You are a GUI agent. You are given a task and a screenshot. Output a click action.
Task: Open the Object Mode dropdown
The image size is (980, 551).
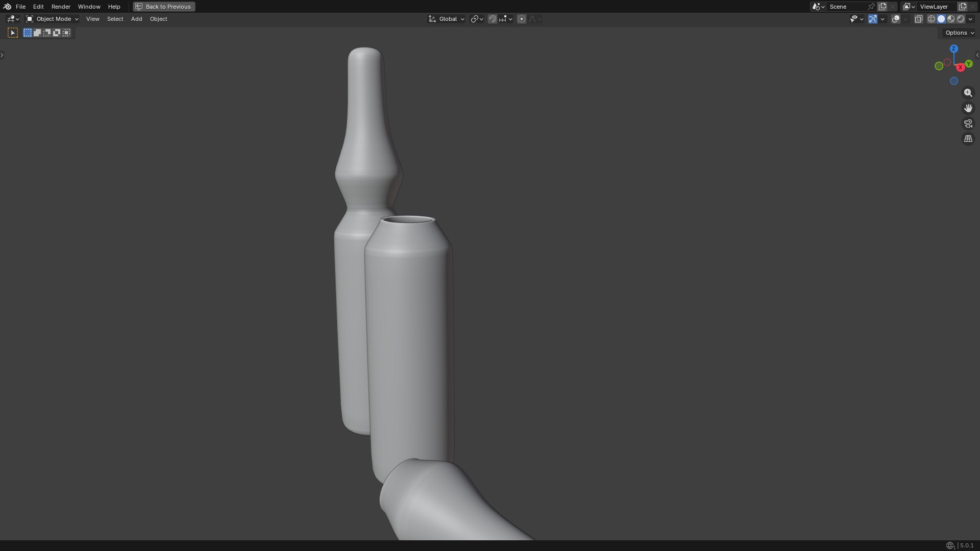pos(52,19)
